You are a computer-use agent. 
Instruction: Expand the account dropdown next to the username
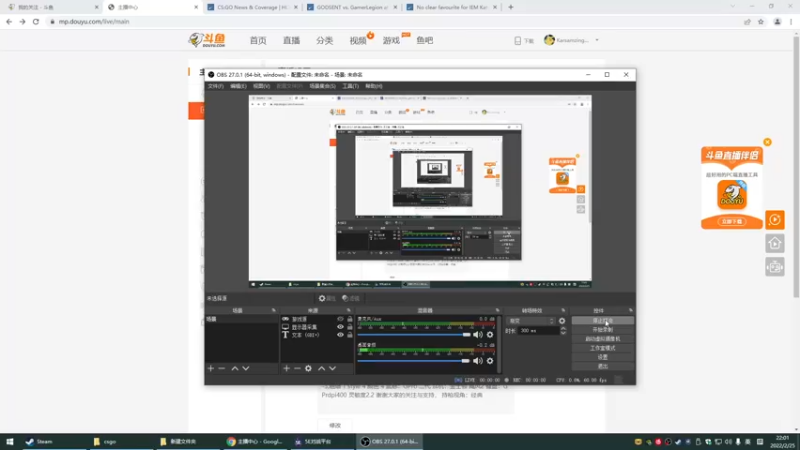[597, 40]
